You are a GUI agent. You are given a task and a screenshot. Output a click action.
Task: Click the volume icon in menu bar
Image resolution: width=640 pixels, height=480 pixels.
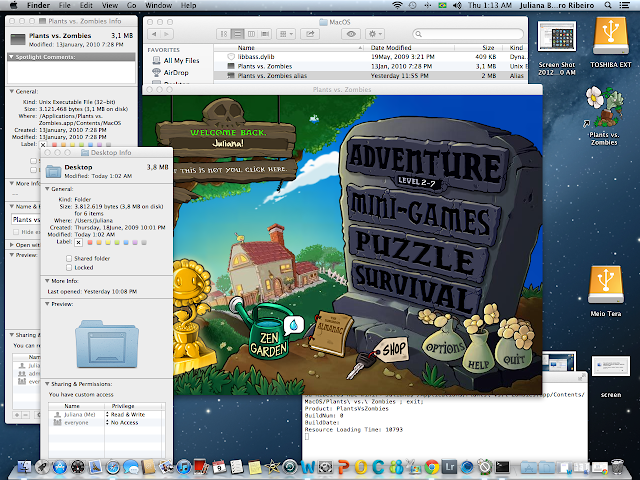pos(457,5)
